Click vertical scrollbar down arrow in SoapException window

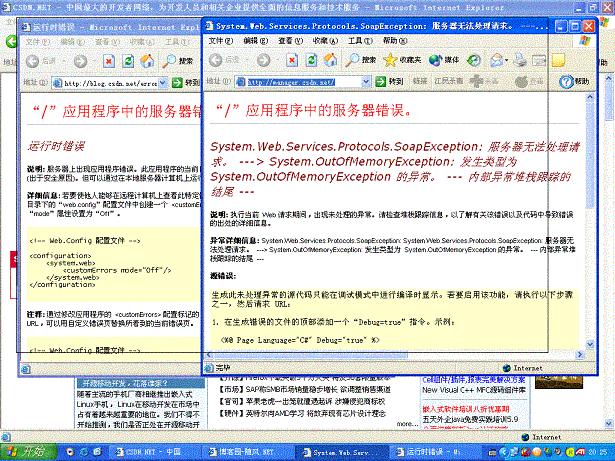pos(590,344)
